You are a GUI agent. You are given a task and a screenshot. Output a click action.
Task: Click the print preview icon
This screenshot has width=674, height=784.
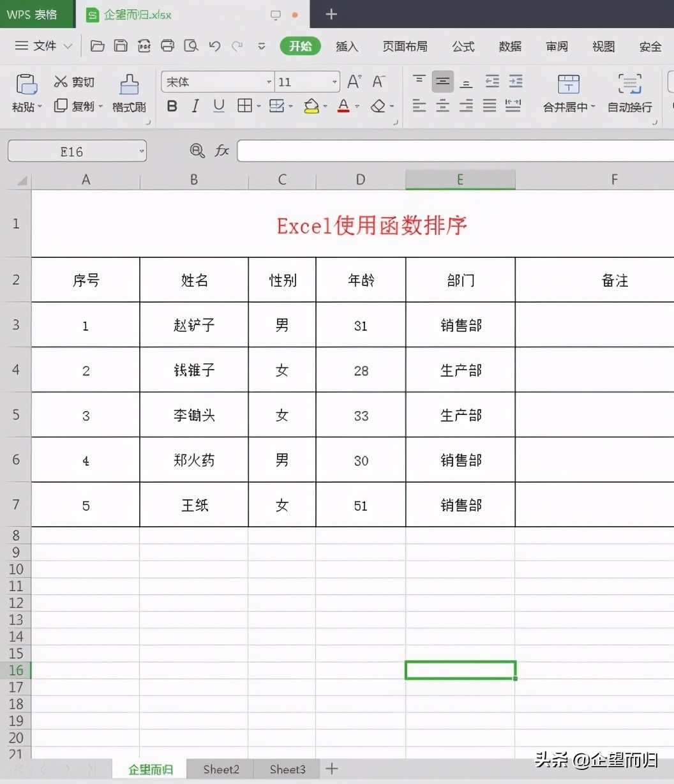(190, 46)
